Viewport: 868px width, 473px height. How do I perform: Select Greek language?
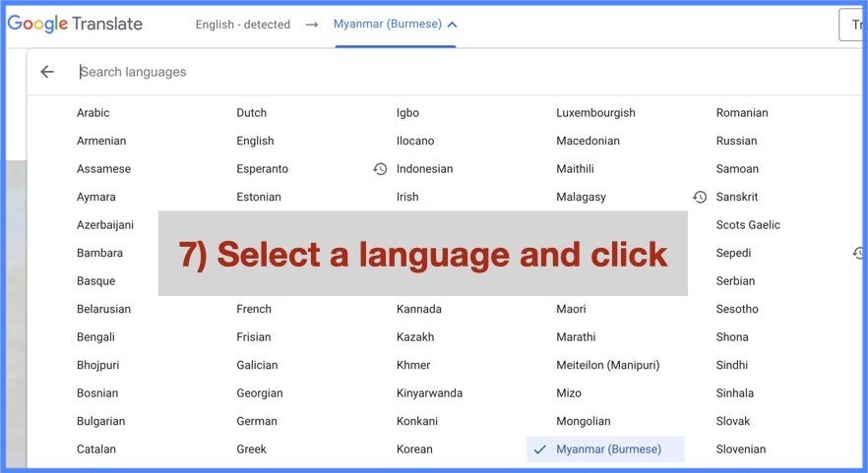[x=251, y=449]
